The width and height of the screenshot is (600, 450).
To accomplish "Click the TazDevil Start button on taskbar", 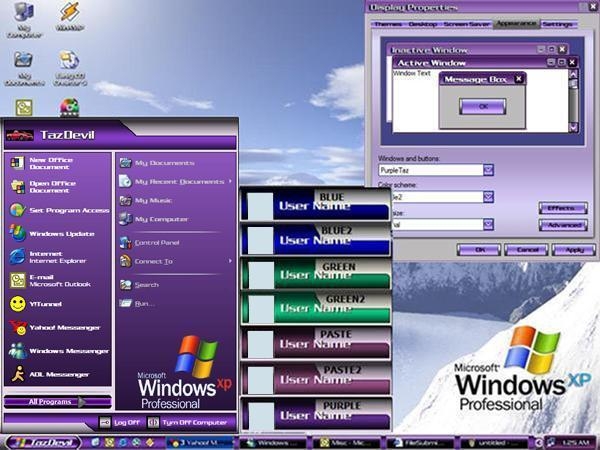I will pyautogui.click(x=44, y=442).
